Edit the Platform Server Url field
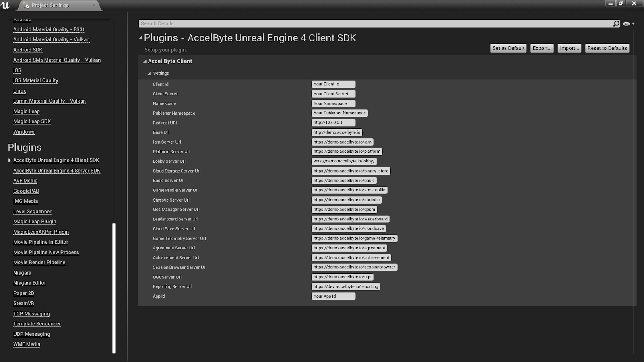 click(x=347, y=152)
